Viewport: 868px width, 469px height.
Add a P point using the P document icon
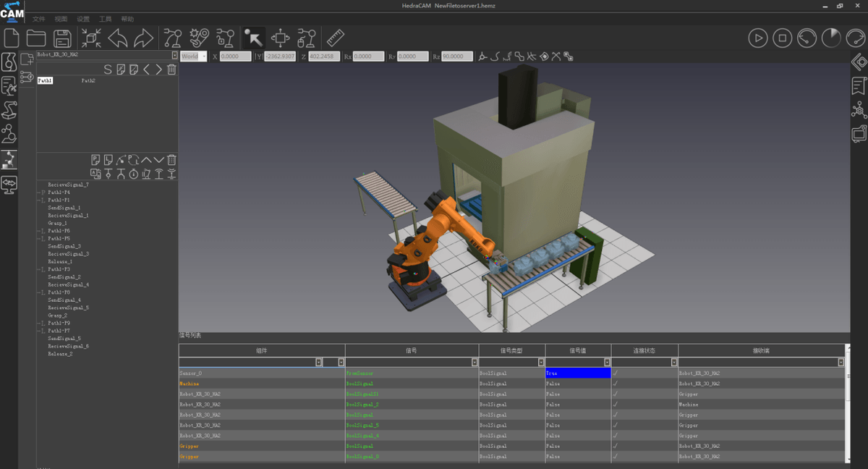95,160
